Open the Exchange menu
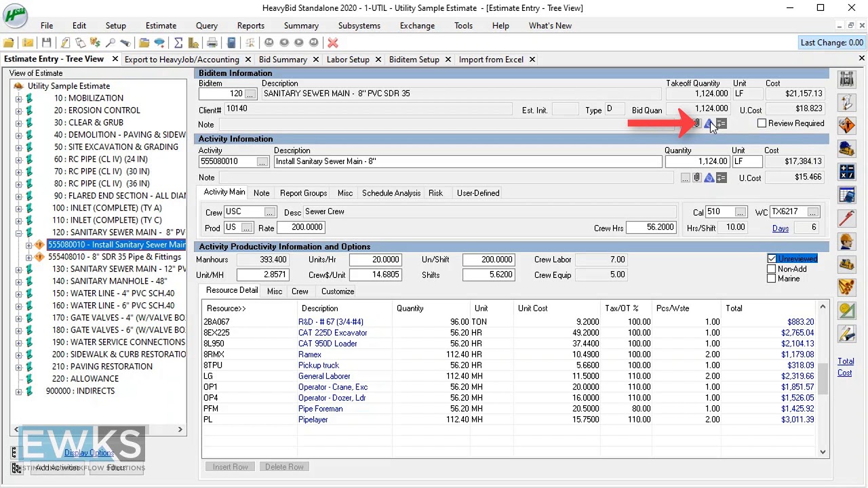 pos(417,26)
